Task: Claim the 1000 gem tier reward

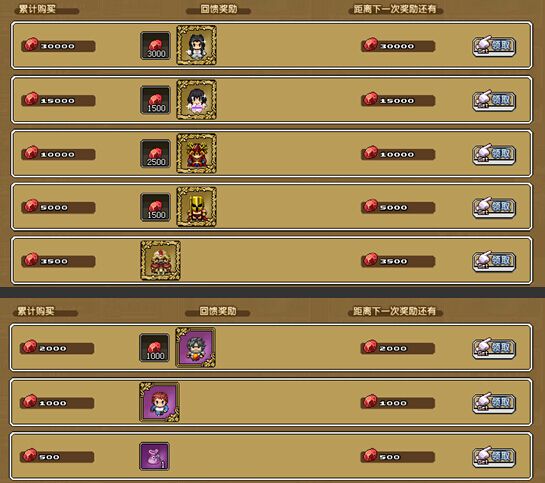Action: tap(494, 403)
